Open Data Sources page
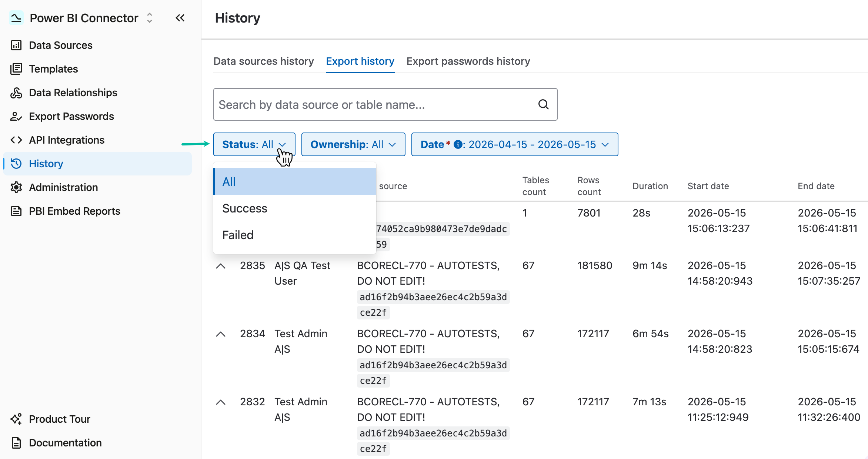The width and height of the screenshot is (868, 459). (97, 45)
